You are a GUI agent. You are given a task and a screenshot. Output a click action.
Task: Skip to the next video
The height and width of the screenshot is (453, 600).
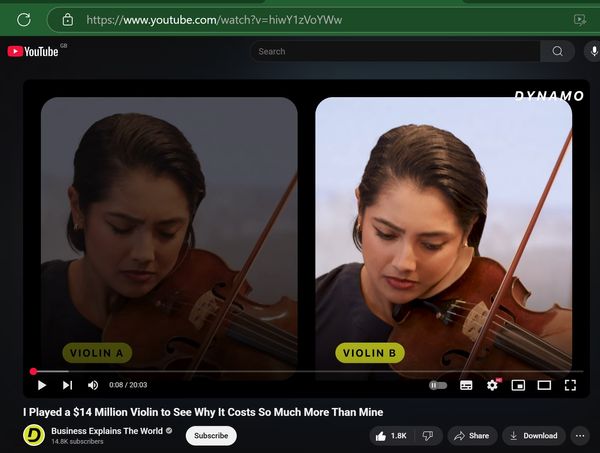click(x=67, y=385)
